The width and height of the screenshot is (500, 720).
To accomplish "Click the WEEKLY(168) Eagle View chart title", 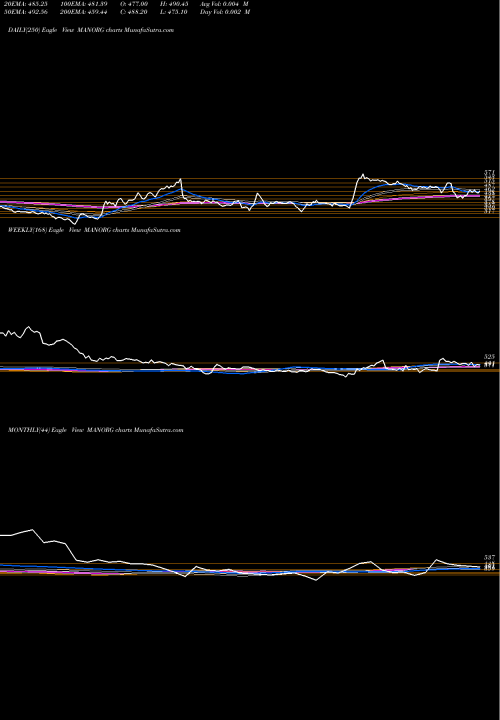I will [x=94, y=230].
